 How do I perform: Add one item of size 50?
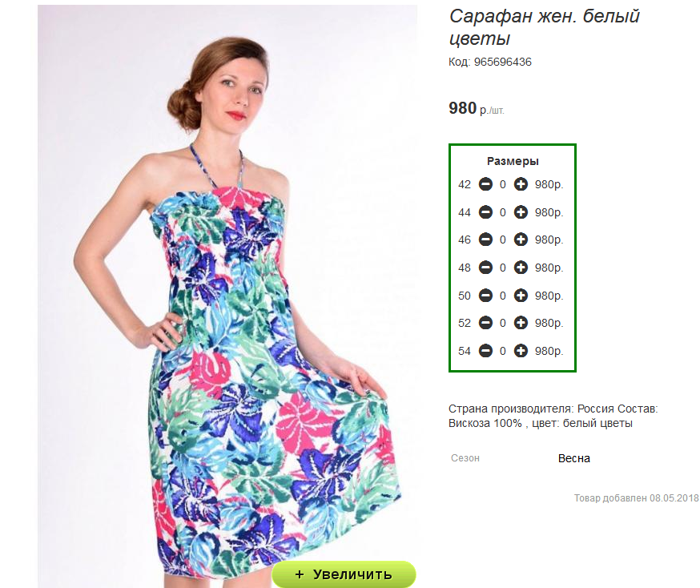point(521,295)
